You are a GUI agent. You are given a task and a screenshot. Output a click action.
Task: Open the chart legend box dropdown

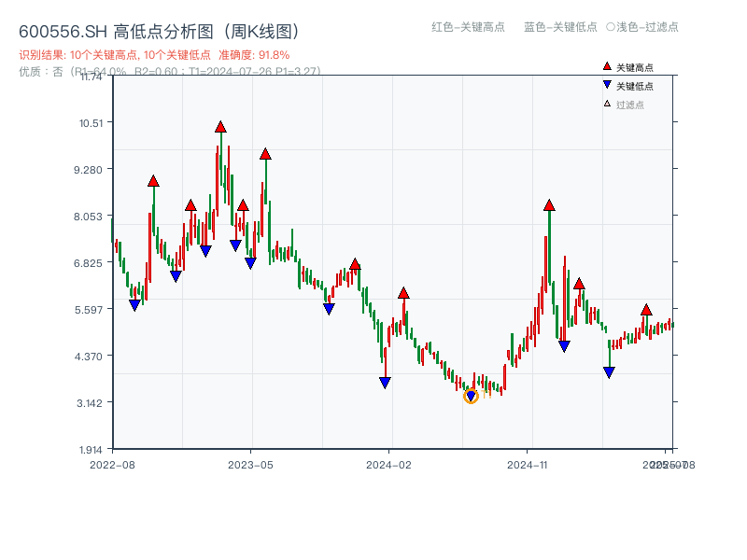click(x=635, y=84)
